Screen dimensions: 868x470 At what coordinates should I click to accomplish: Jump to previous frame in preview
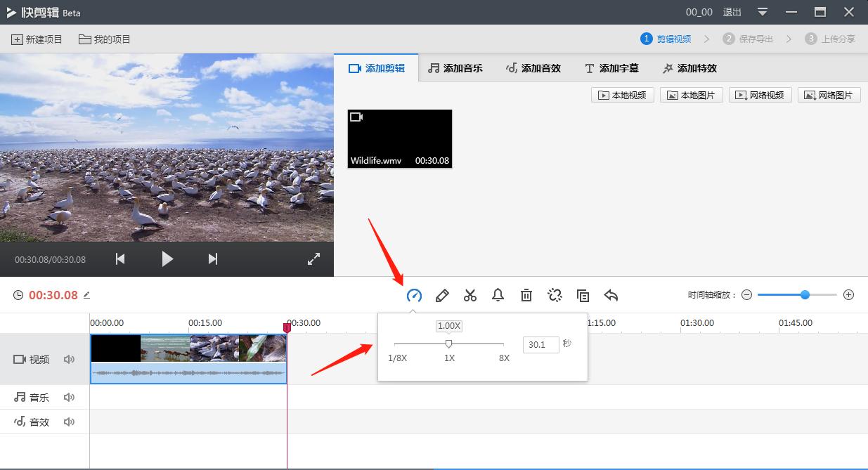tap(120, 259)
